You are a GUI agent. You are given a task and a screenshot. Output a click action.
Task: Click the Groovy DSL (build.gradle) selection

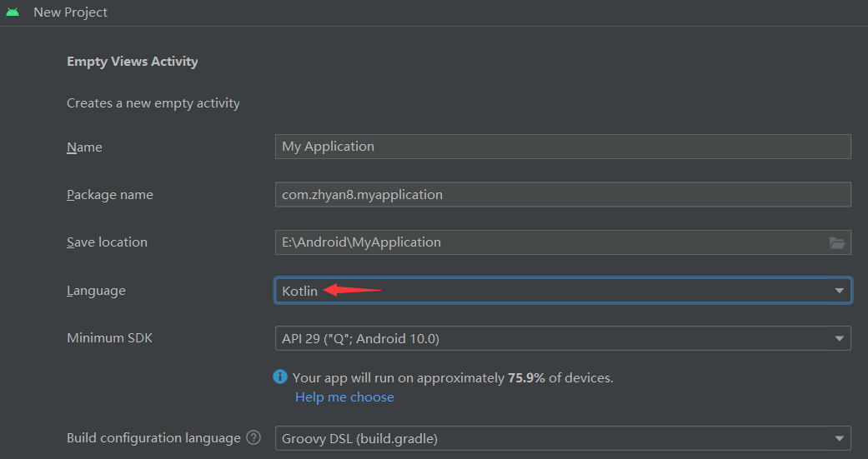(x=359, y=438)
